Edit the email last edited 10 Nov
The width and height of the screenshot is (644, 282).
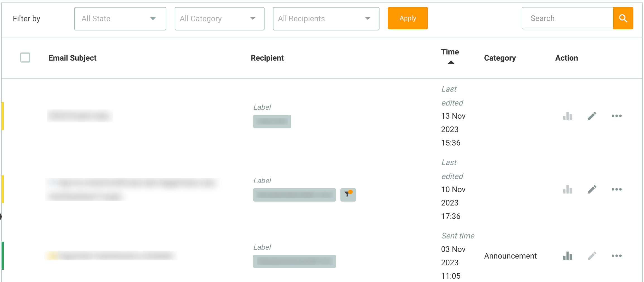[x=592, y=189]
